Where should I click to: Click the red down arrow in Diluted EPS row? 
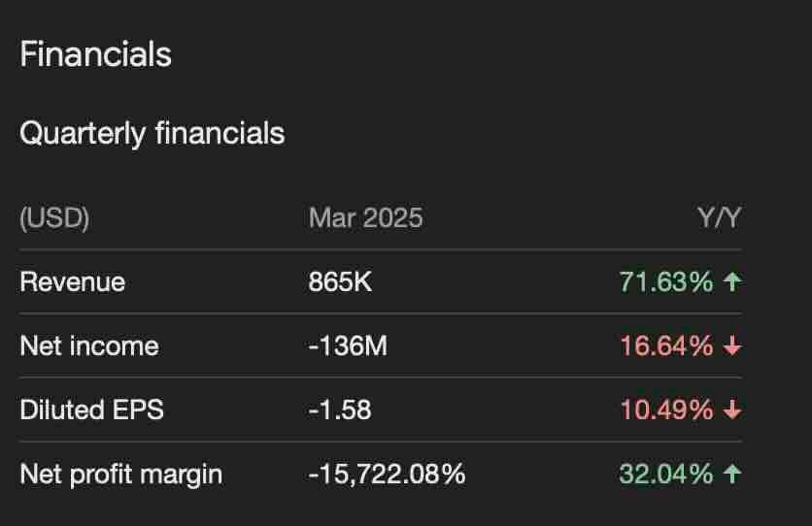(x=732, y=411)
